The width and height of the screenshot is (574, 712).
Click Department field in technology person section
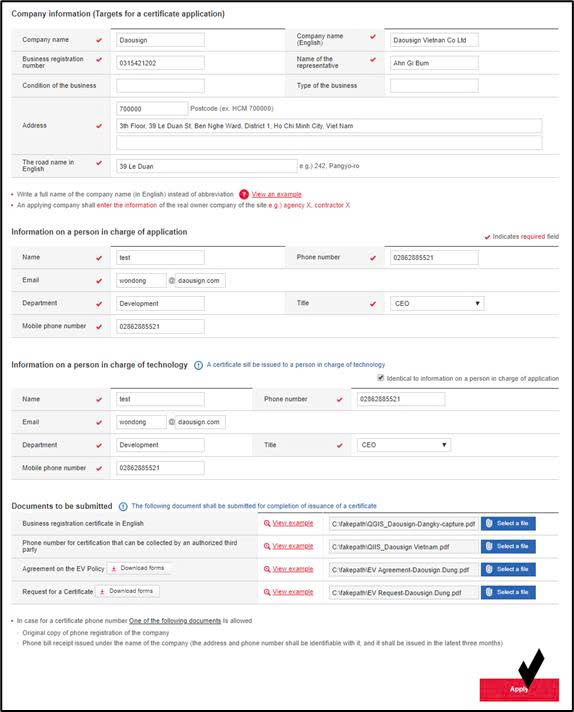pyautogui.click(x=160, y=445)
